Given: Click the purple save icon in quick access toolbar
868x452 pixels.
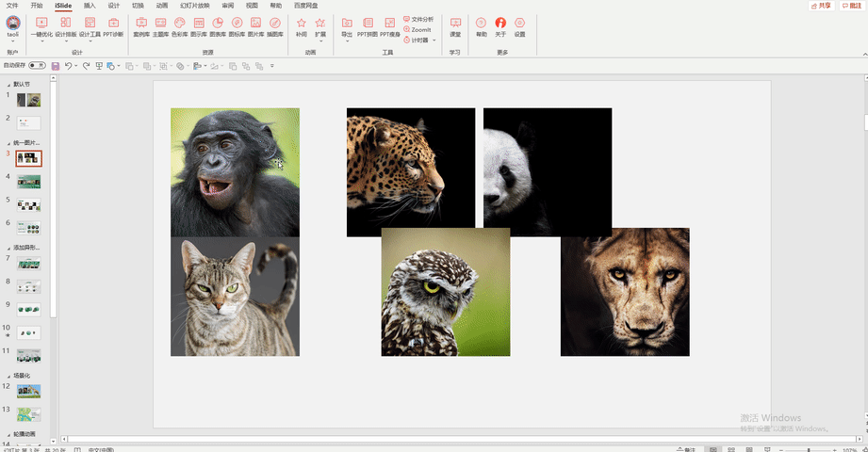Looking at the screenshot, I should [x=56, y=66].
